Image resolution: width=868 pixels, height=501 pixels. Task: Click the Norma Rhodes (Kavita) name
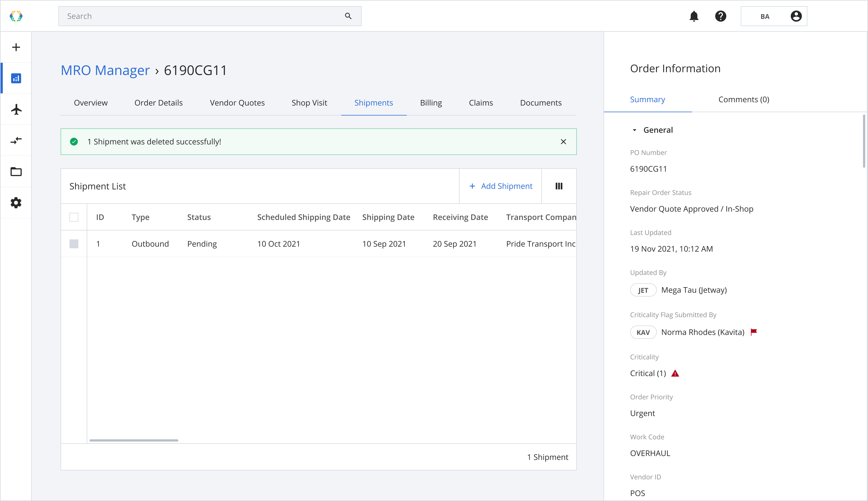click(x=703, y=332)
